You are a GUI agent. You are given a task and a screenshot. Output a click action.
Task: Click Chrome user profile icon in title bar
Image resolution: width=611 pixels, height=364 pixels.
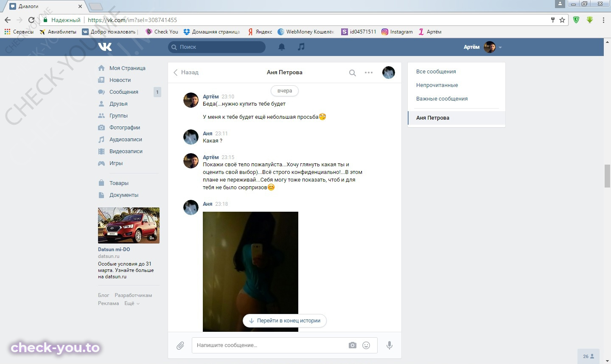point(560,4)
